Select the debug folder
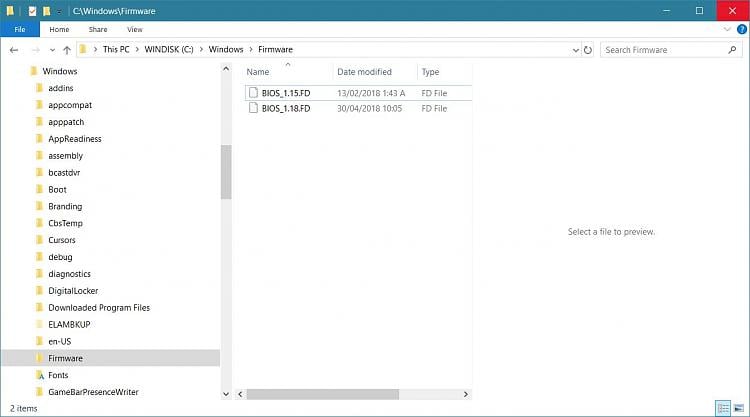The width and height of the screenshot is (750, 417). pyautogui.click(x=60, y=257)
